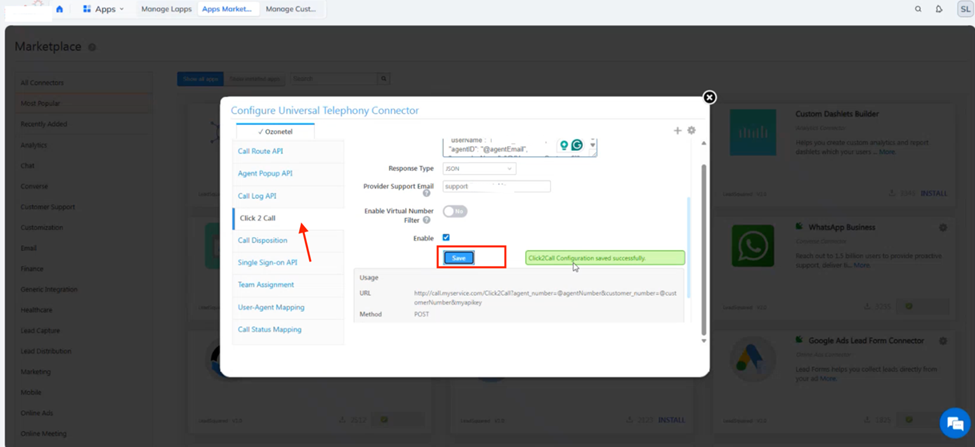Open connector settings gear icon
Viewport: 975px width, 447px height.
691,131
